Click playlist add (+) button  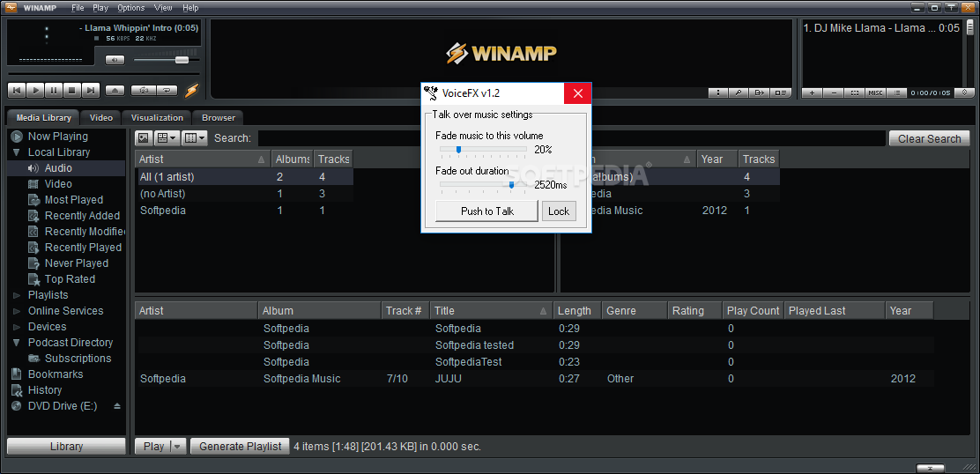(812, 93)
